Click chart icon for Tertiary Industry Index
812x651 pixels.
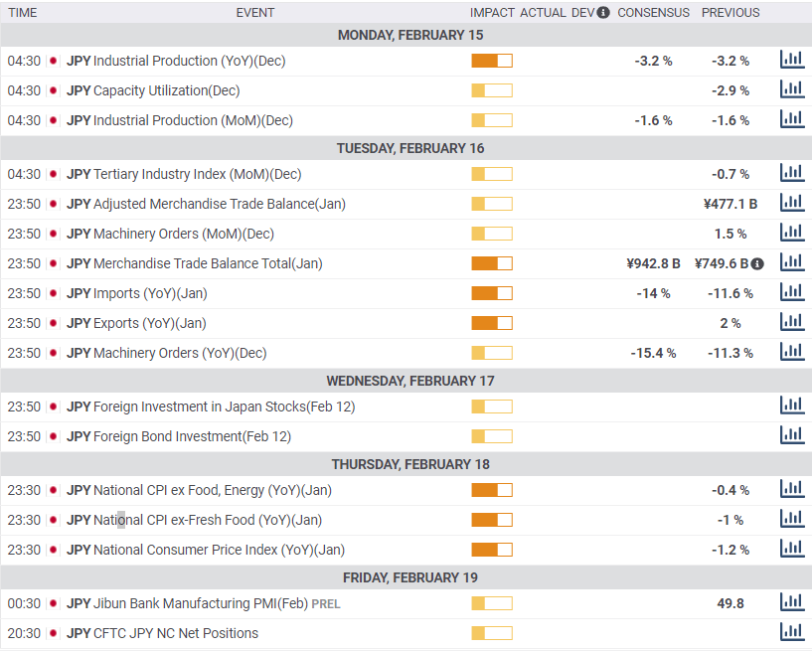pyautogui.click(x=792, y=173)
